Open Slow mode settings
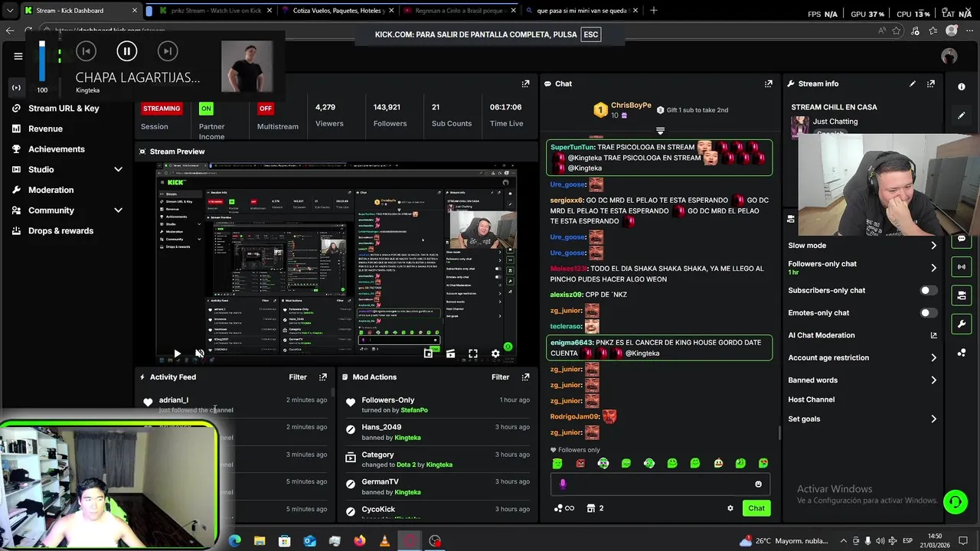 pyautogui.click(x=862, y=246)
